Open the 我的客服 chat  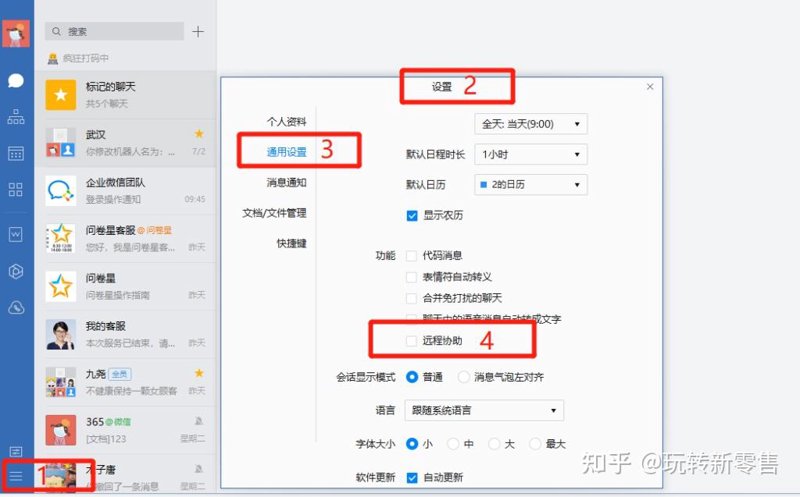(x=126, y=334)
